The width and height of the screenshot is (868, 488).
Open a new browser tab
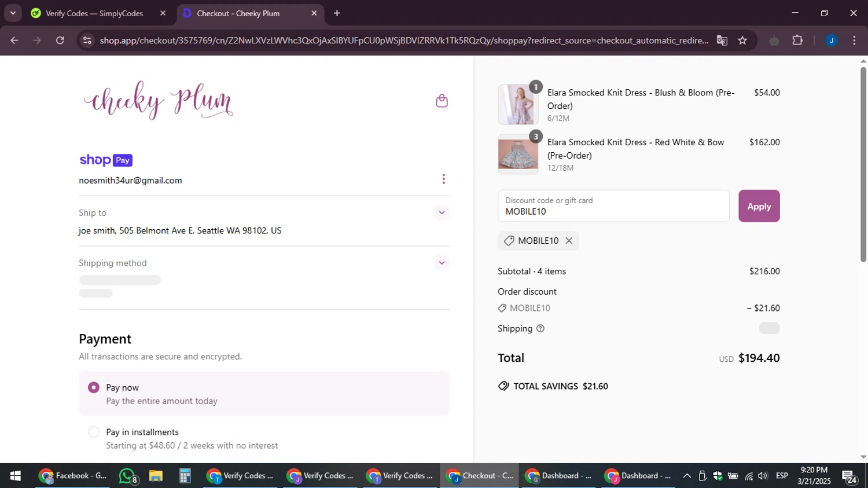(x=337, y=13)
